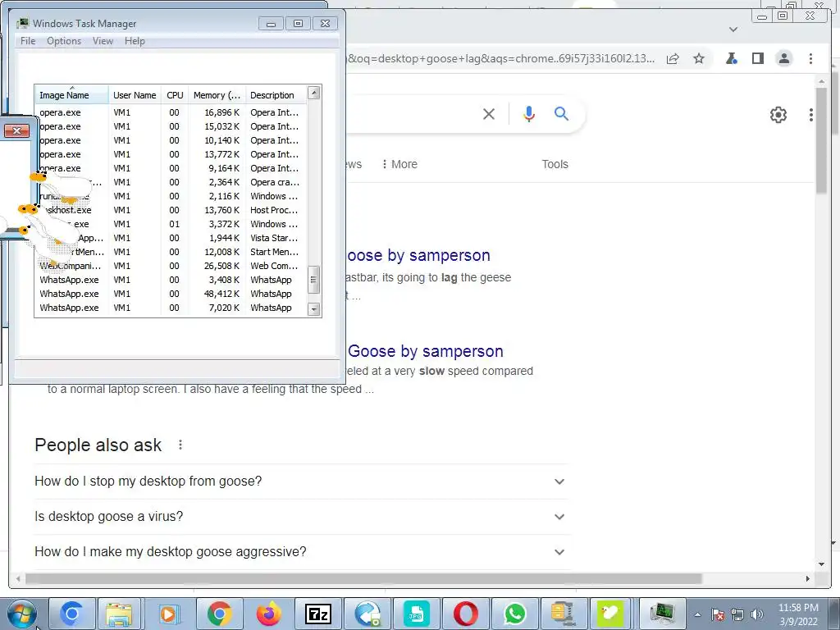Clear the Google search box text

489,114
